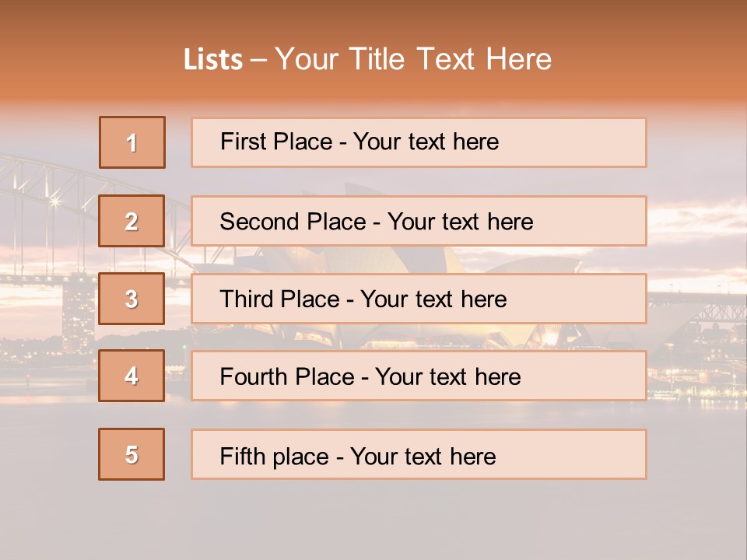
Task: Click the number 3 box
Action: pos(132,299)
